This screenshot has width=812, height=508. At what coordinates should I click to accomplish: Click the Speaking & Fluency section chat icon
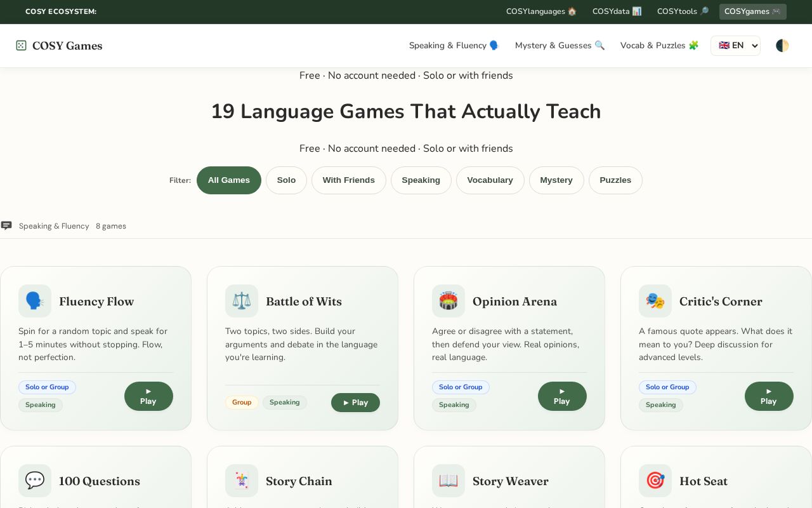tap(6, 225)
